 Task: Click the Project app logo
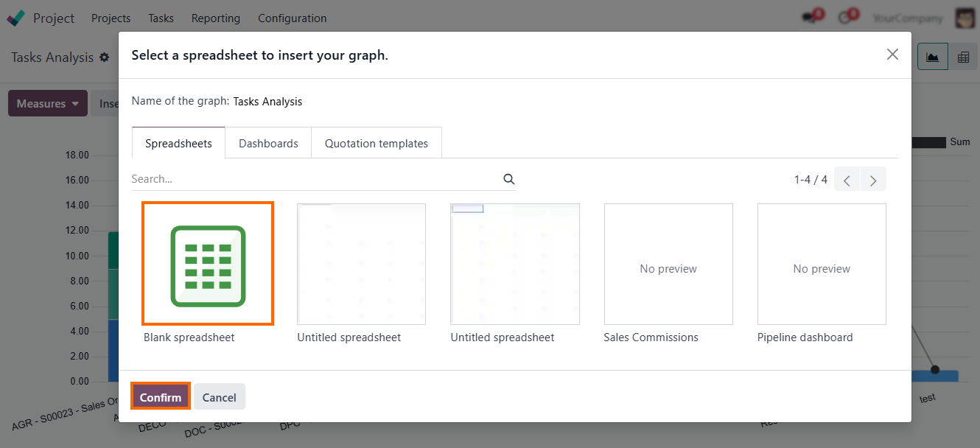click(x=15, y=18)
